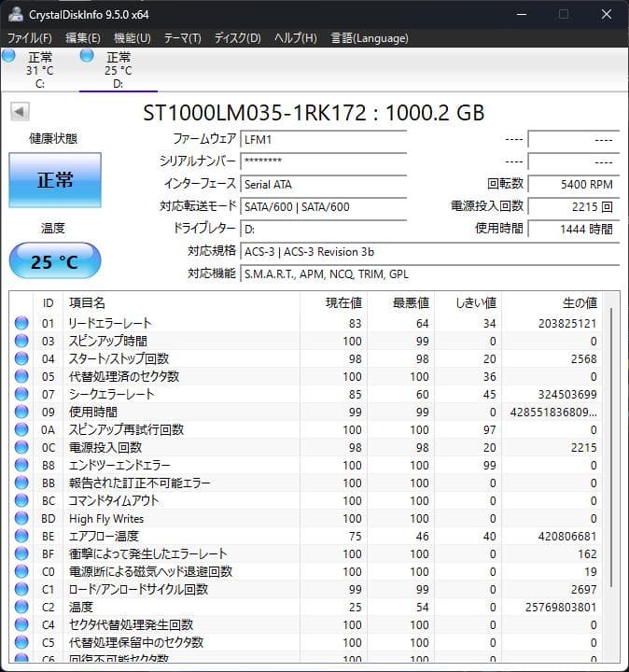Screen dimensions: 629x672
Task: Click status orb for 0C 電源投入回数
Action: click(21, 447)
